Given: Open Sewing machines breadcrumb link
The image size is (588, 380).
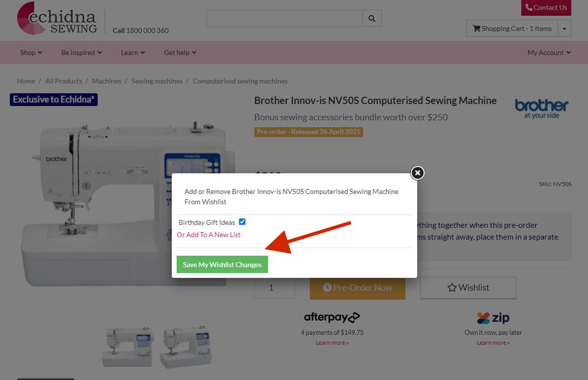Looking at the screenshot, I should click(x=157, y=81).
